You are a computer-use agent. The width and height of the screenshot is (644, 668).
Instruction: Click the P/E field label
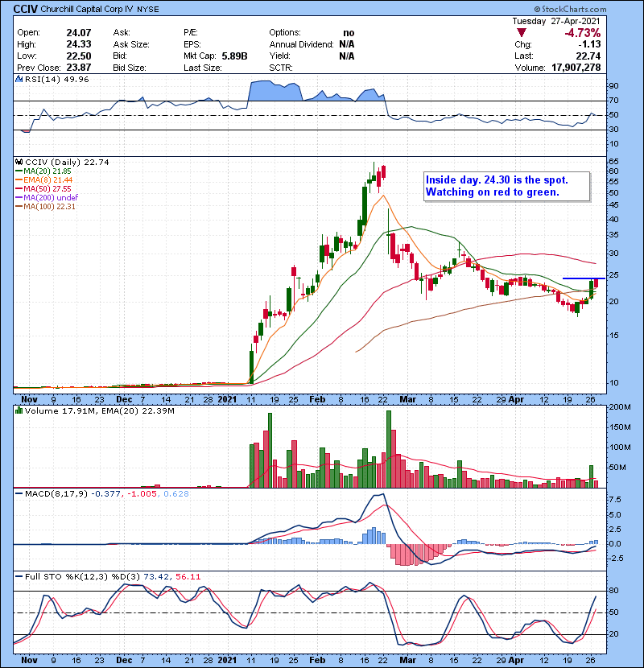coord(190,33)
